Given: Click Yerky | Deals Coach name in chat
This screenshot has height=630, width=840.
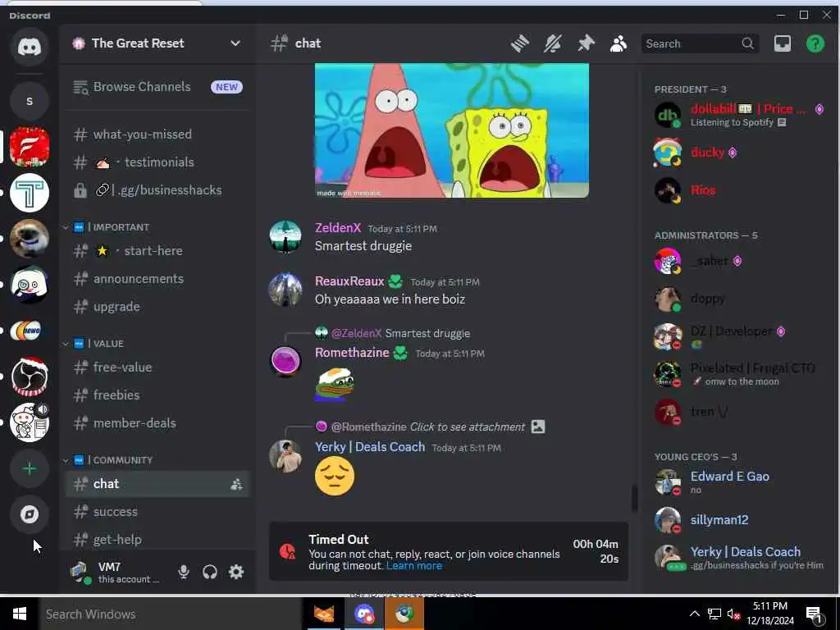Looking at the screenshot, I should pyautogui.click(x=370, y=447).
